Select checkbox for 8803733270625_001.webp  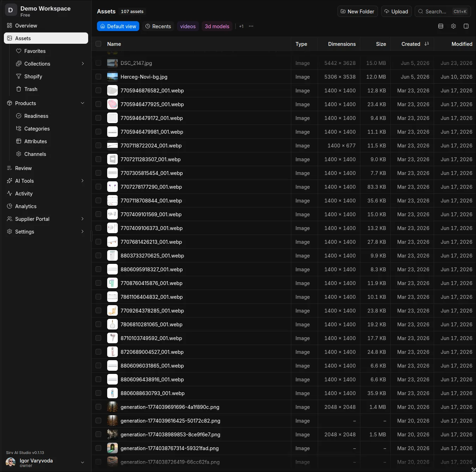tap(98, 255)
